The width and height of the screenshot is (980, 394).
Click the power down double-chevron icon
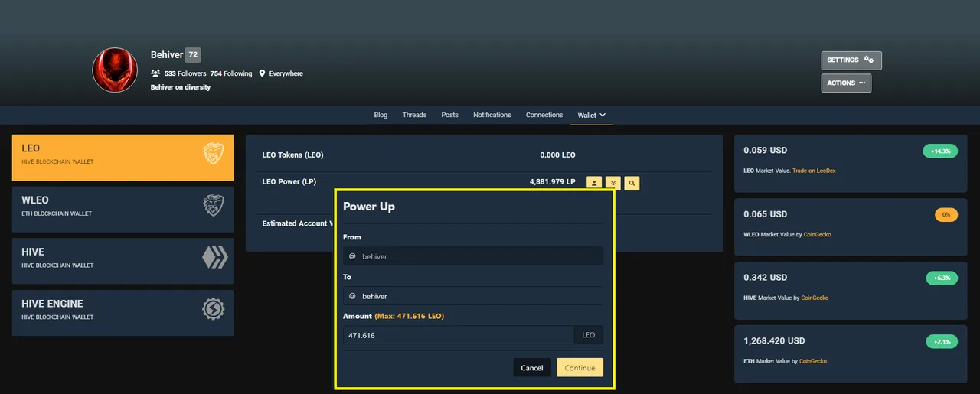point(612,183)
